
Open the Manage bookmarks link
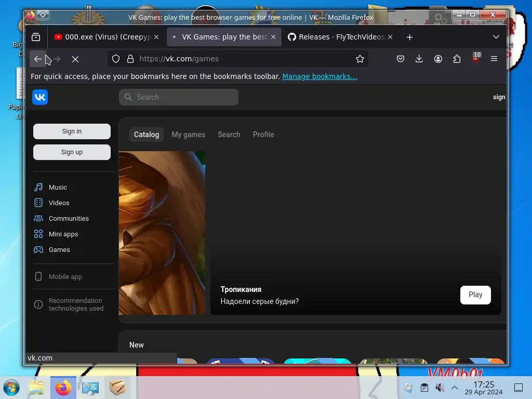click(x=320, y=76)
